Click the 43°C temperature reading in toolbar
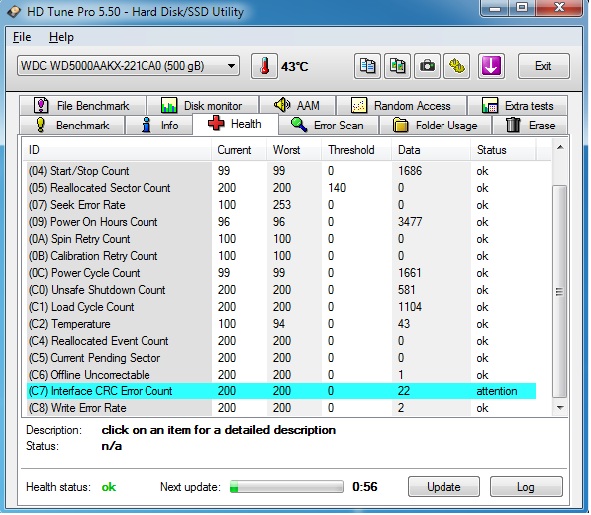The height and width of the screenshot is (515, 591). click(x=294, y=67)
